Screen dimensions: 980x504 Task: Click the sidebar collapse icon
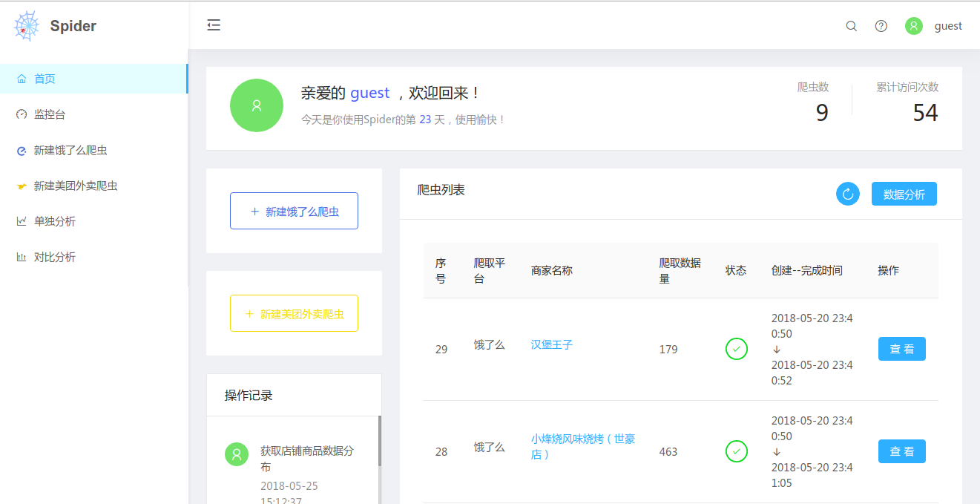(x=214, y=24)
